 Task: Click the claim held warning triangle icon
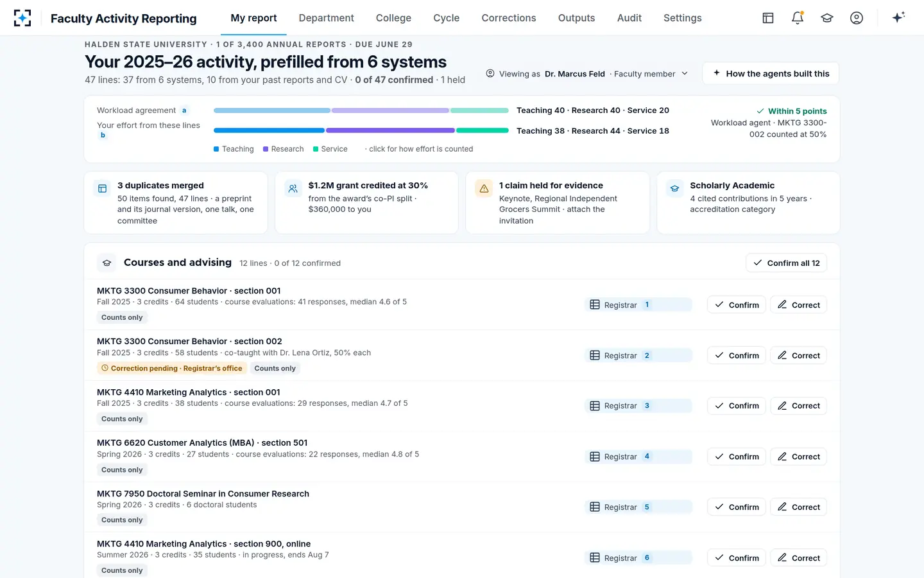pyautogui.click(x=484, y=188)
